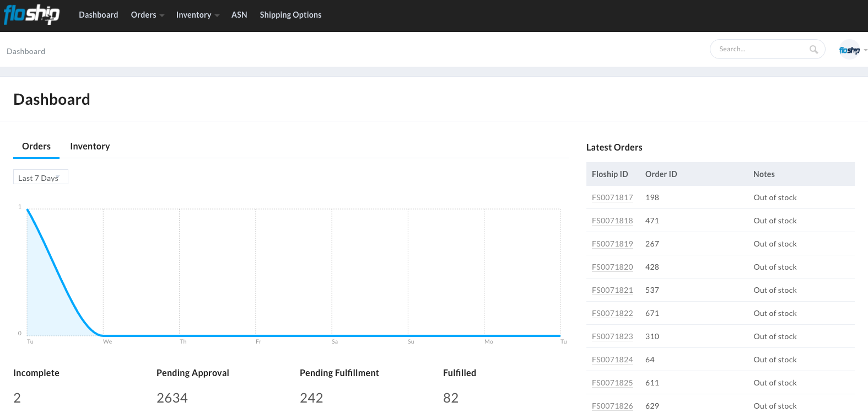868x418 pixels.
Task: Switch to the Inventory tab
Action: pos(90,146)
